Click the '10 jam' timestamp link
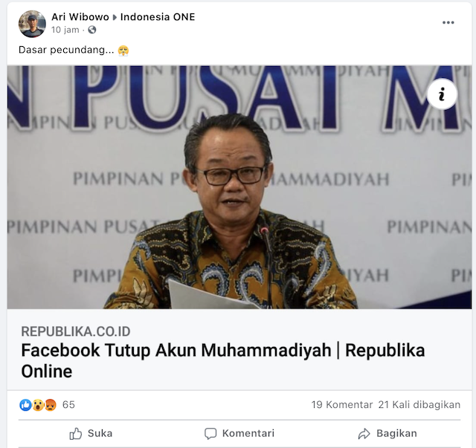 pyautogui.click(x=65, y=30)
